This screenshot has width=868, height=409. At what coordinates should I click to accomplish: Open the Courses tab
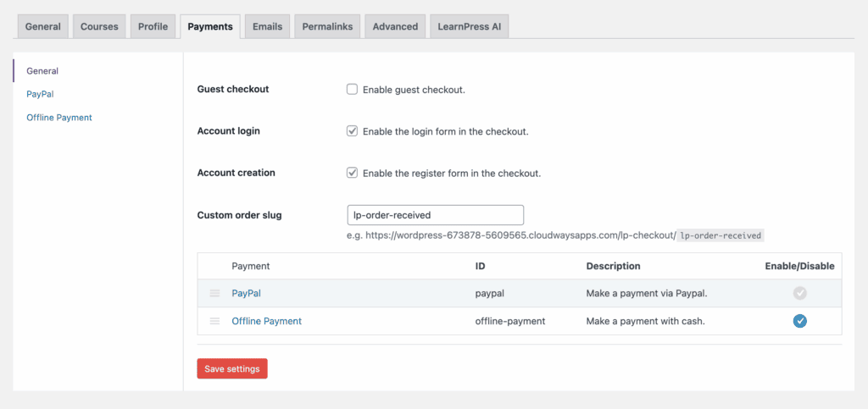coord(99,26)
